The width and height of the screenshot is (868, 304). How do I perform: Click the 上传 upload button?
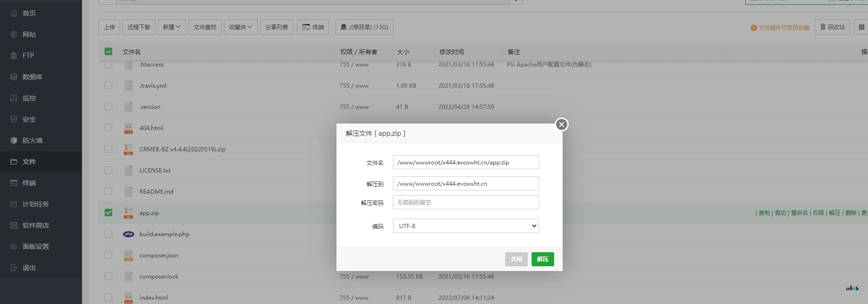109,27
